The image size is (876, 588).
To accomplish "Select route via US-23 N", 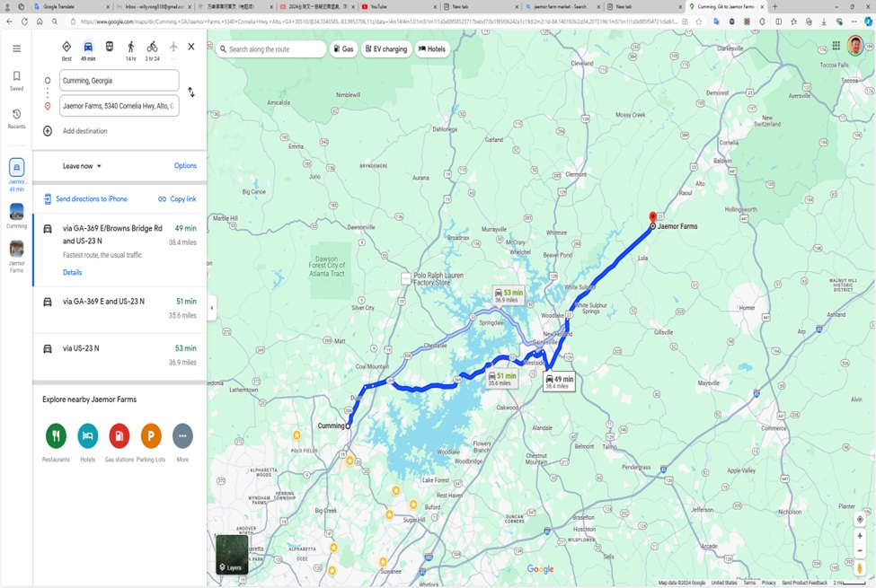I will (x=119, y=355).
